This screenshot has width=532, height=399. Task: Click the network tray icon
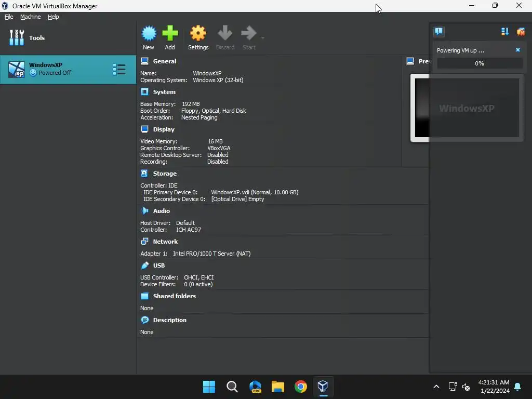[x=453, y=387]
